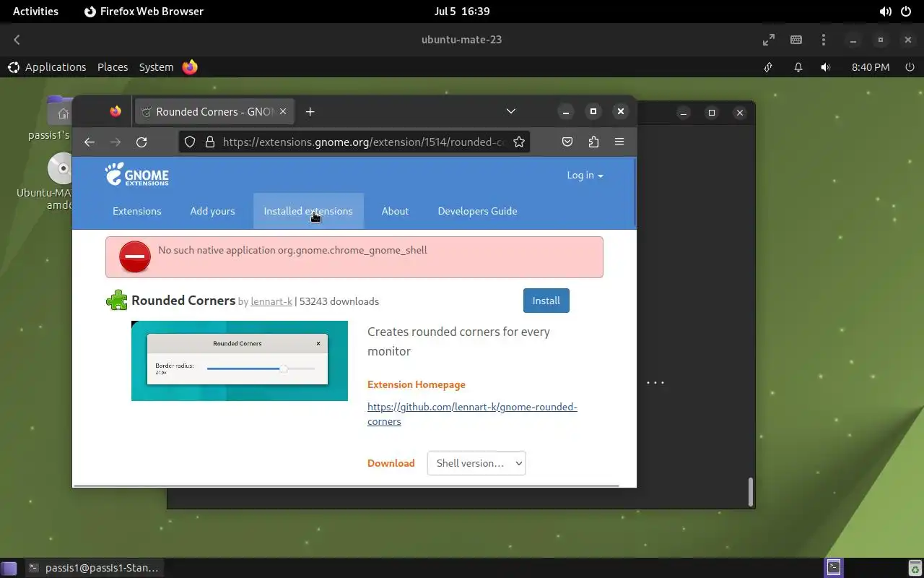This screenshot has height=578, width=924.
Task: Click MATE panel power button
Action: 910,67
